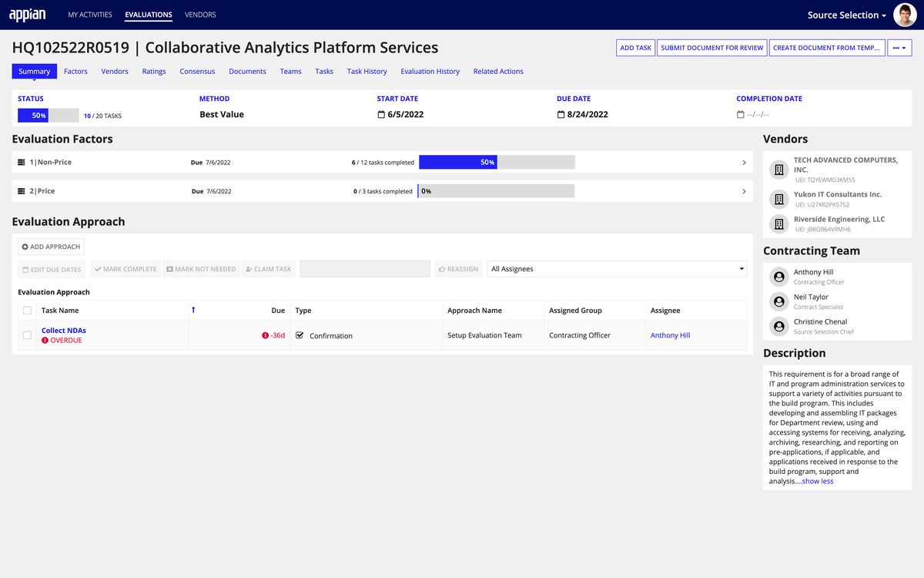The width and height of the screenshot is (924, 578).
Task: Click the user profile avatar
Action: [x=905, y=15]
